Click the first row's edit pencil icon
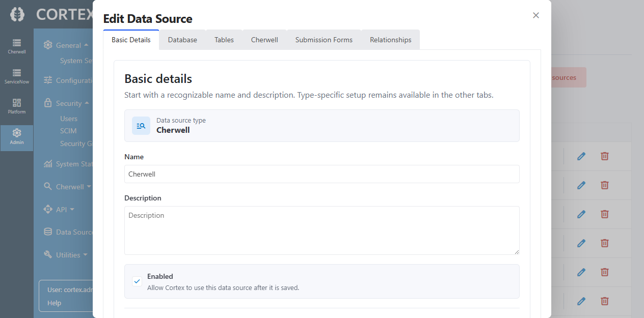The height and width of the screenshot is (318, 644). (581, 156)
